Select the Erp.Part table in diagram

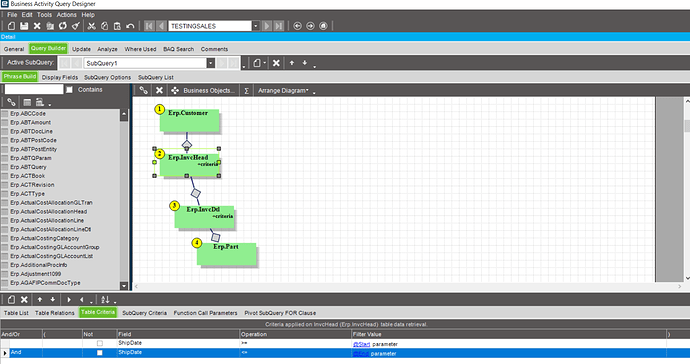(226, 254)
